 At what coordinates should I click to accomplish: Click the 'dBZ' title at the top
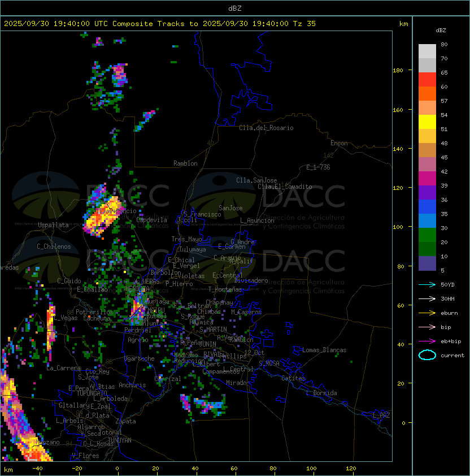tap(235, 8)
